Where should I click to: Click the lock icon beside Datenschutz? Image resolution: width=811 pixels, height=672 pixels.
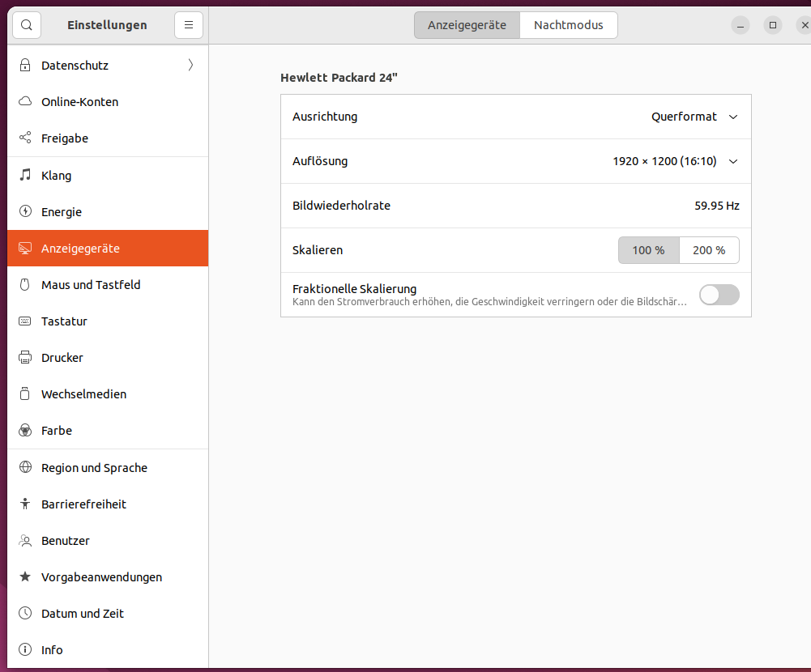click(x=25, y=65)
